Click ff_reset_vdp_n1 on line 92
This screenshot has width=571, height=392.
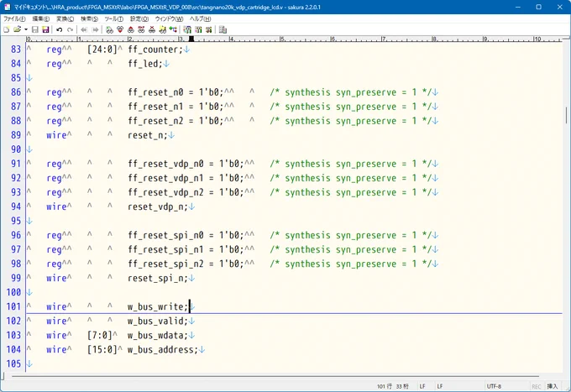tap(165, 178)
